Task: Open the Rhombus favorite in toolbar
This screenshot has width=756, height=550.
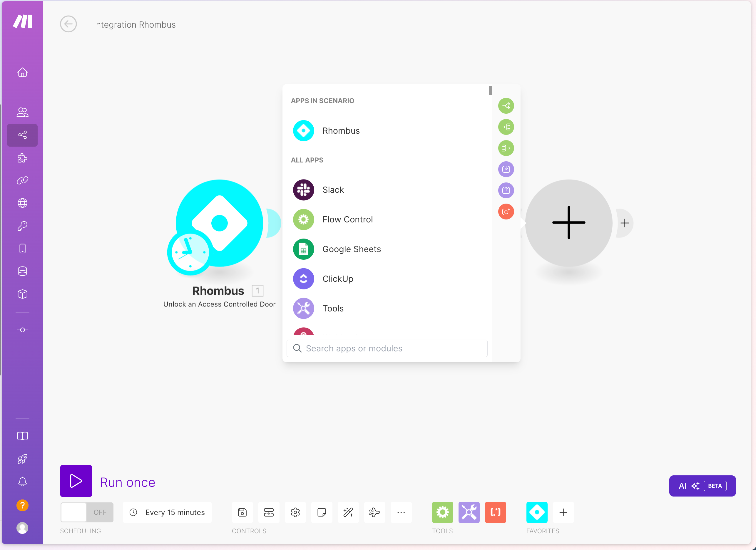Action: 537,512
